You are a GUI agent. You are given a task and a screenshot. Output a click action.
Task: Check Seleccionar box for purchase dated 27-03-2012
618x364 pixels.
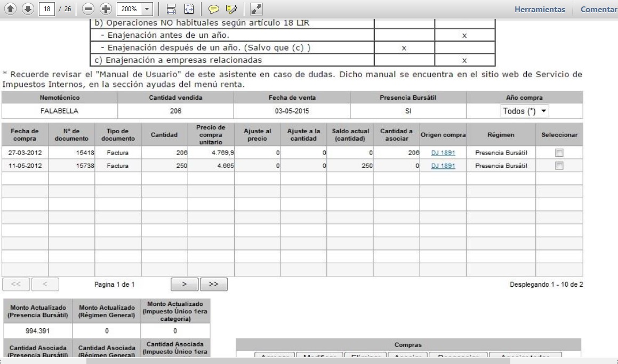(x=559, y=152)
